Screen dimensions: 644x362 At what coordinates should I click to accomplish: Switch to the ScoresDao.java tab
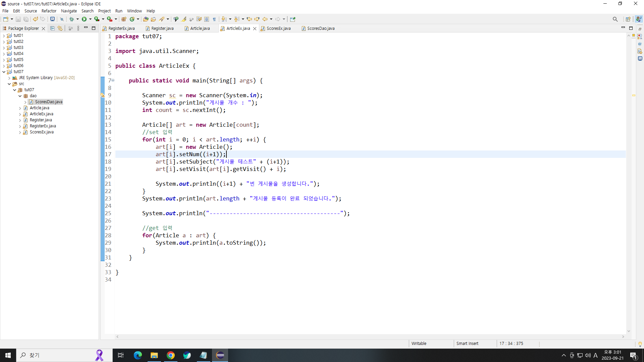coord(320,28)
